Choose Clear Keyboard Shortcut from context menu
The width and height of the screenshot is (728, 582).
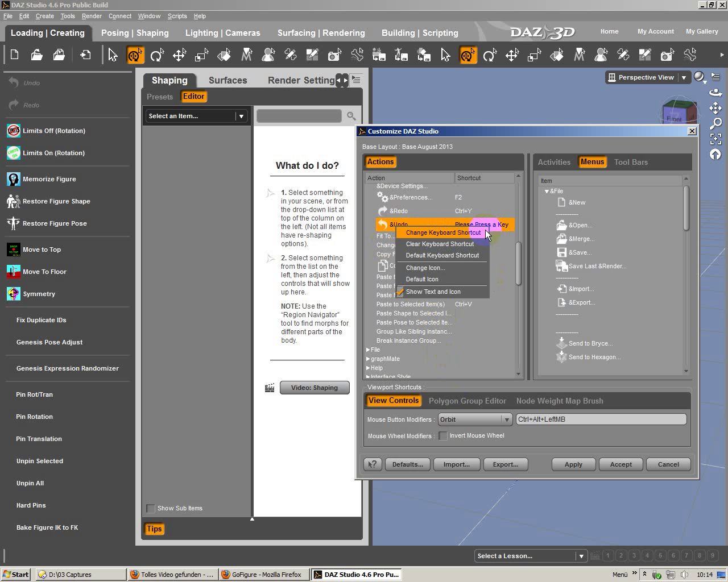coord(440,244)
